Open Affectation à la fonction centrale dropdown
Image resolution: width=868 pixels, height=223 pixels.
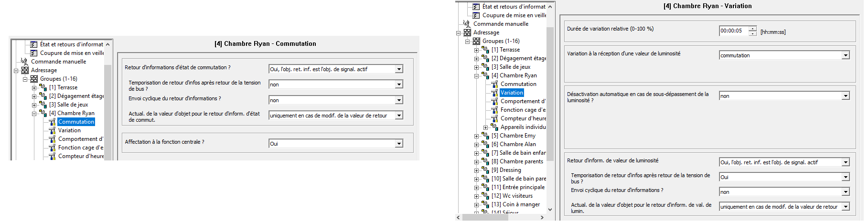(x=399, y=144)
